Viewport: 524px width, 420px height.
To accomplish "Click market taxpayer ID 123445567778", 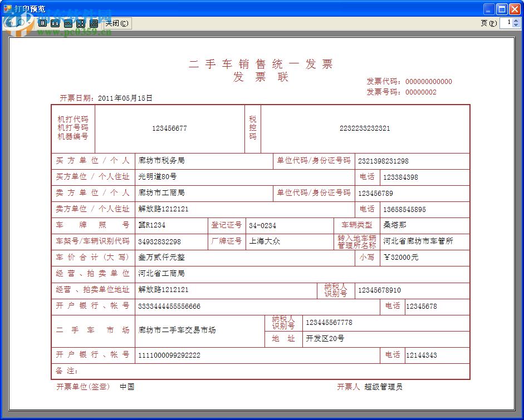I will click(329, 323).
